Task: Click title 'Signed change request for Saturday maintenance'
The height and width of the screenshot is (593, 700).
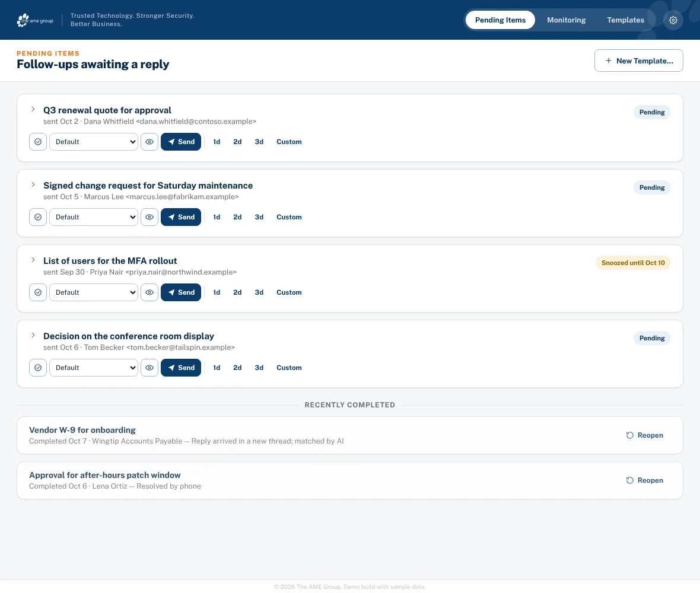Action: (x=148, y=186)
